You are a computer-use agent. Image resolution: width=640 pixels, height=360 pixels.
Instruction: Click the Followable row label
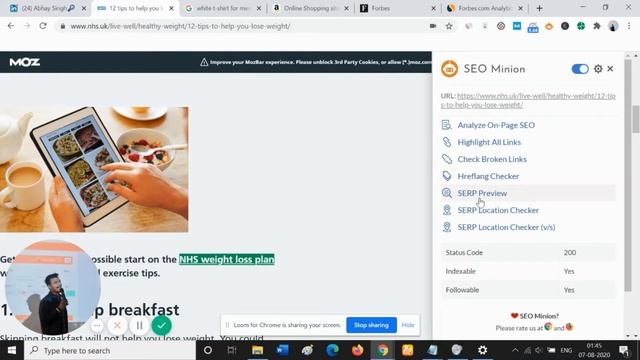462,290
